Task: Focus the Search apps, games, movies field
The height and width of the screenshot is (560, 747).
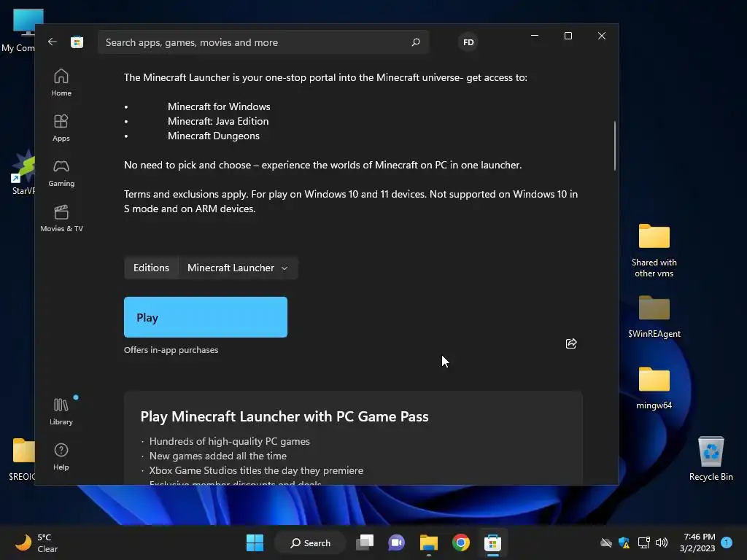Action: click(263, 42)
